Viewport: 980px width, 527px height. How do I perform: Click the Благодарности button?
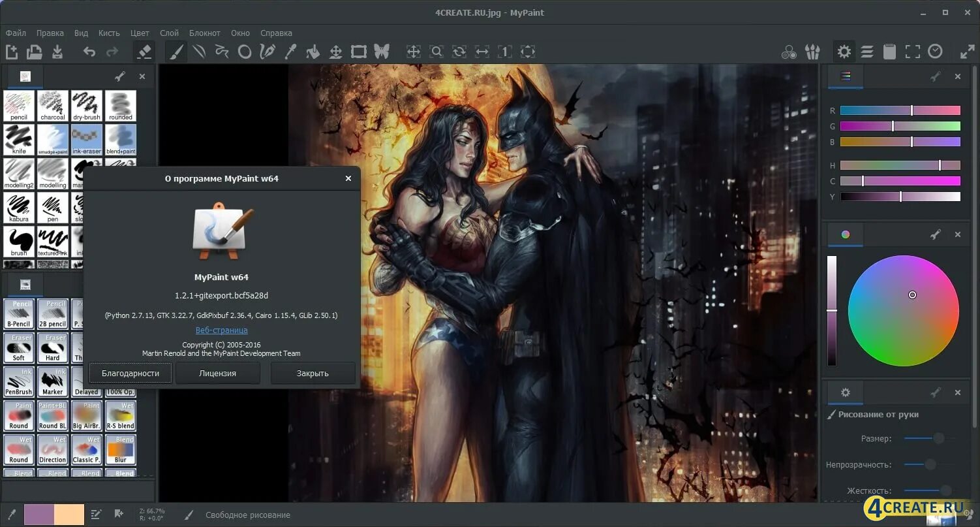coord(130,374)
